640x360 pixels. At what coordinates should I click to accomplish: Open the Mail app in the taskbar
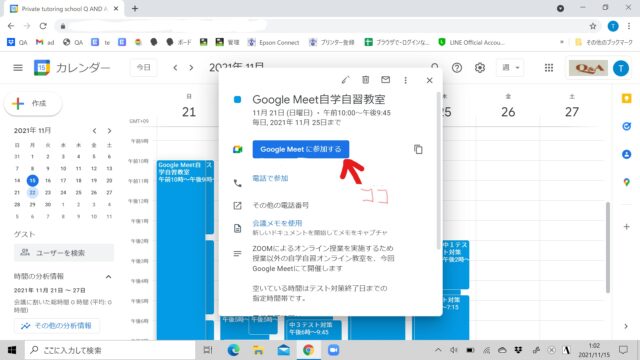[x=283, y=350]
